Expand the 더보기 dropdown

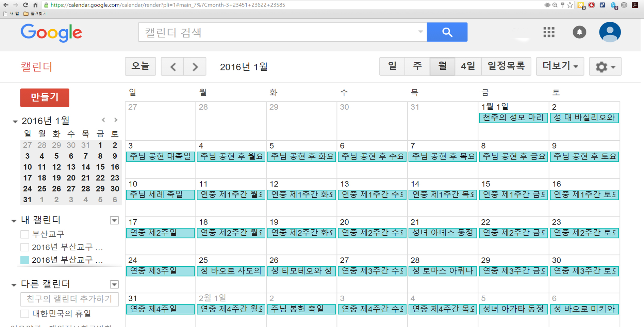tap(560, 66)
